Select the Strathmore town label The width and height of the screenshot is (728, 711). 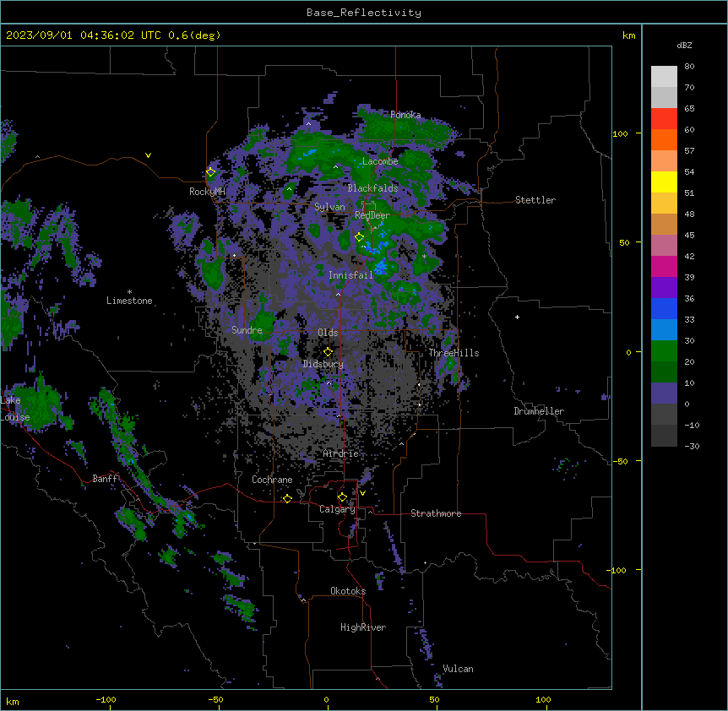click(x=436, y=513)
